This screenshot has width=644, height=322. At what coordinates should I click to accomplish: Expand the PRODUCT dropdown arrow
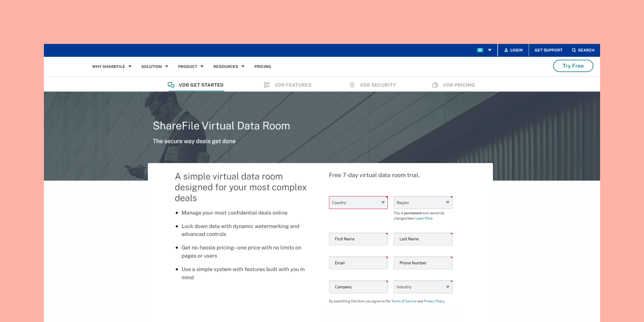[x=202, y=66]
